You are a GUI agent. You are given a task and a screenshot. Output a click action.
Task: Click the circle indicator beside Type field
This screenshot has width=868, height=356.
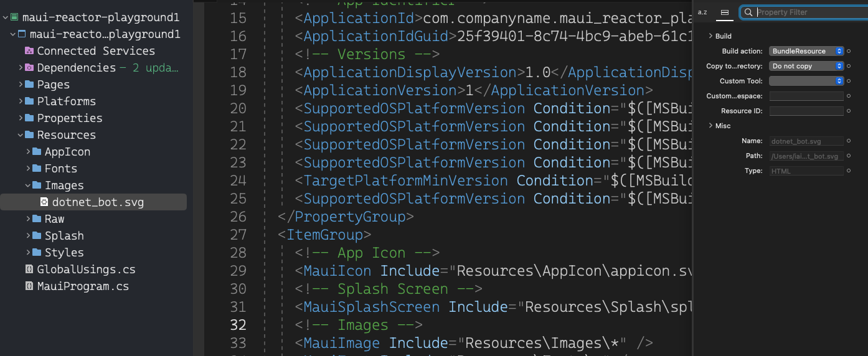click(x=849, y=171)
